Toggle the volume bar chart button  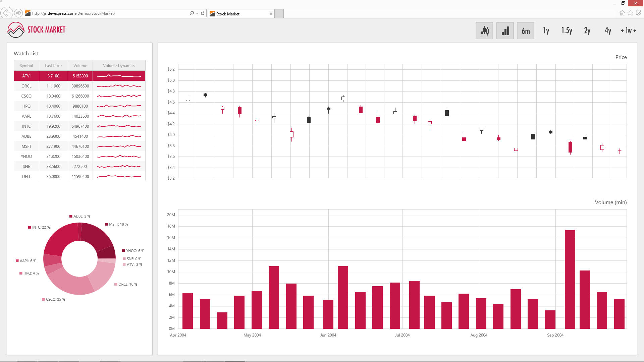point(505,31)
